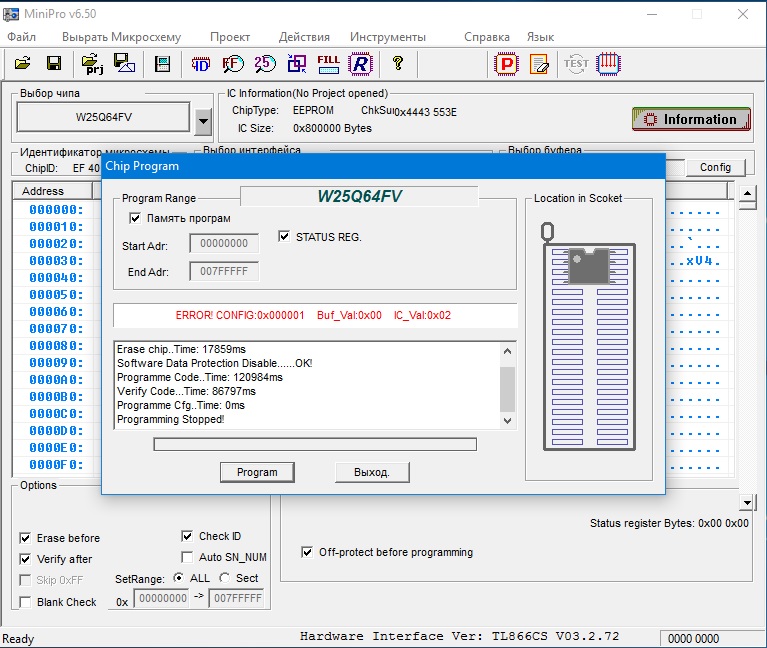Click the Open file toolbar icon
767x648 pixels.
[22, 64]
